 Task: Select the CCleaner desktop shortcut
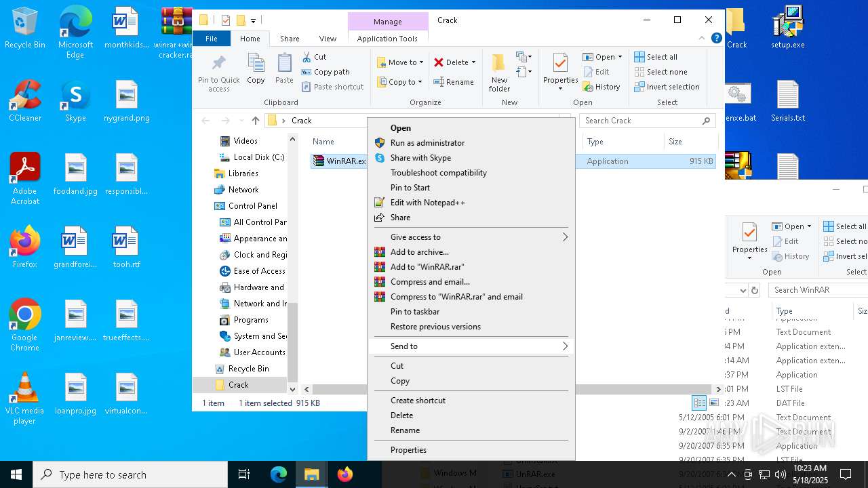[x=24, y=102]
